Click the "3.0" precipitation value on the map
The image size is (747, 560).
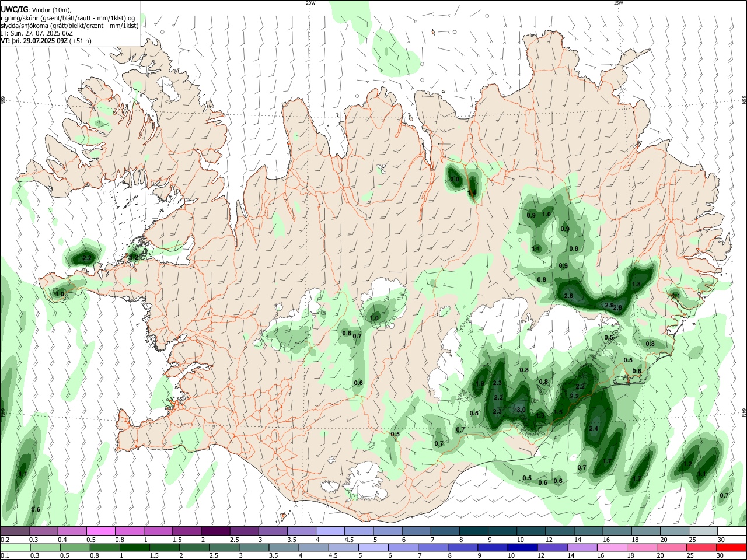coord(521,409)
